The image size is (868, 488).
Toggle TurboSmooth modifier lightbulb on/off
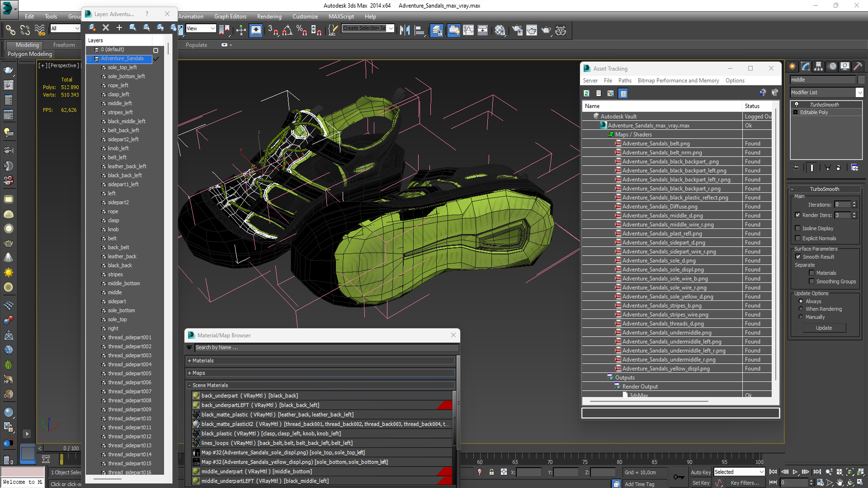(x=797, y=104)
